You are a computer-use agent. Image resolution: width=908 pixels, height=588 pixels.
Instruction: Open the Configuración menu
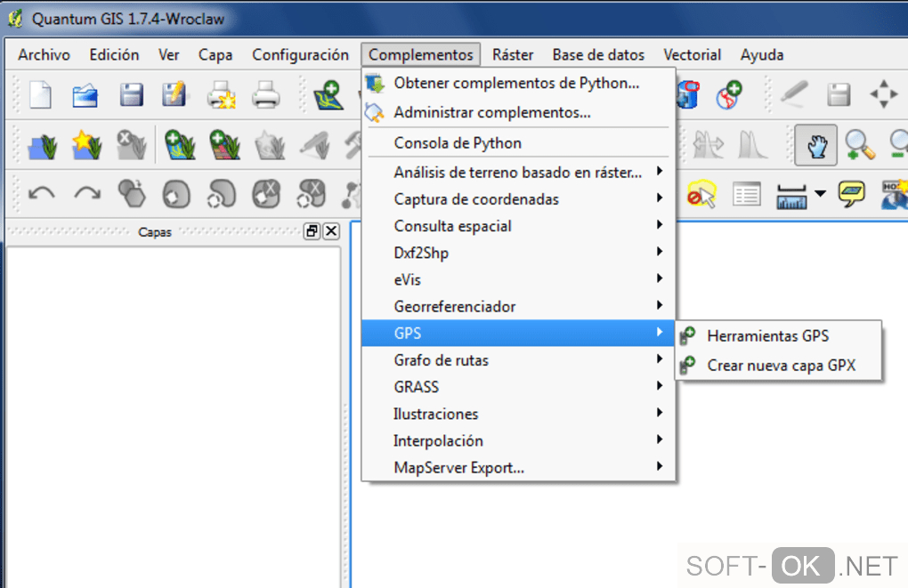coord(301,55)
